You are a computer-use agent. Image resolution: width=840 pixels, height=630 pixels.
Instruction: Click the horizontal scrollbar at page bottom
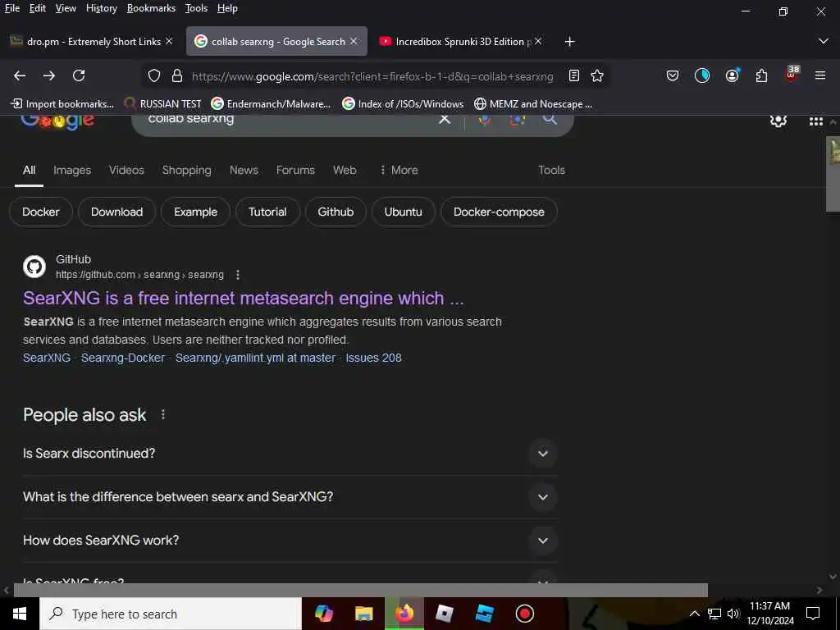click(361, 590)
